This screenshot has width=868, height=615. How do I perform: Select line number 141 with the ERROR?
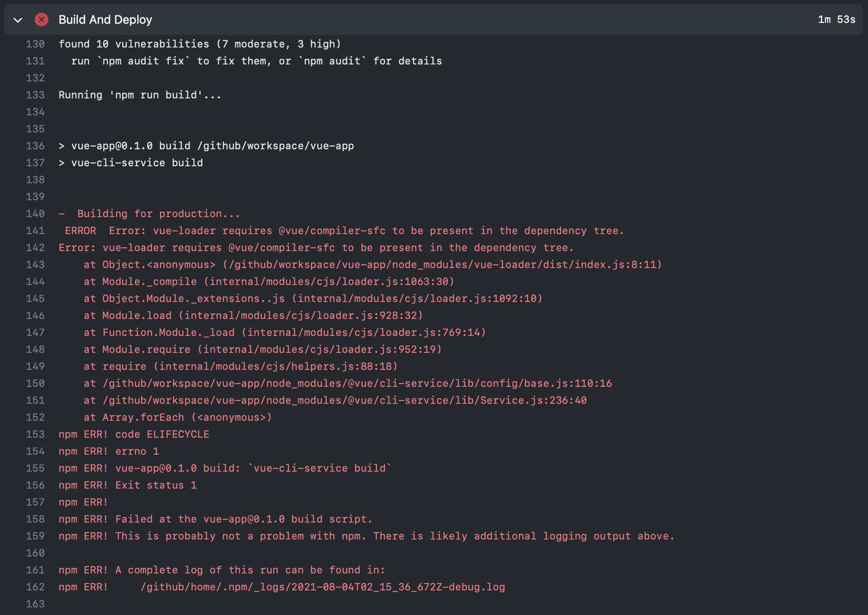[x=35, y=231]
